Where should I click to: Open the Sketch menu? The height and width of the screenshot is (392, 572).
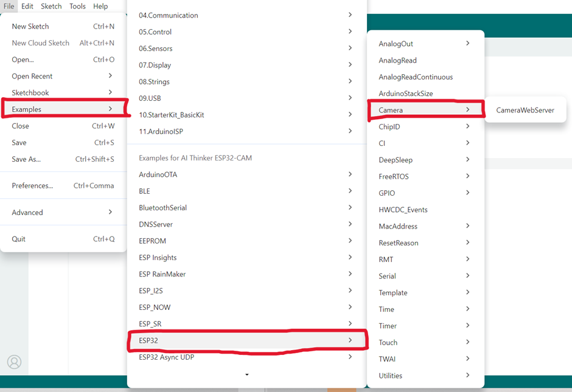51,6
